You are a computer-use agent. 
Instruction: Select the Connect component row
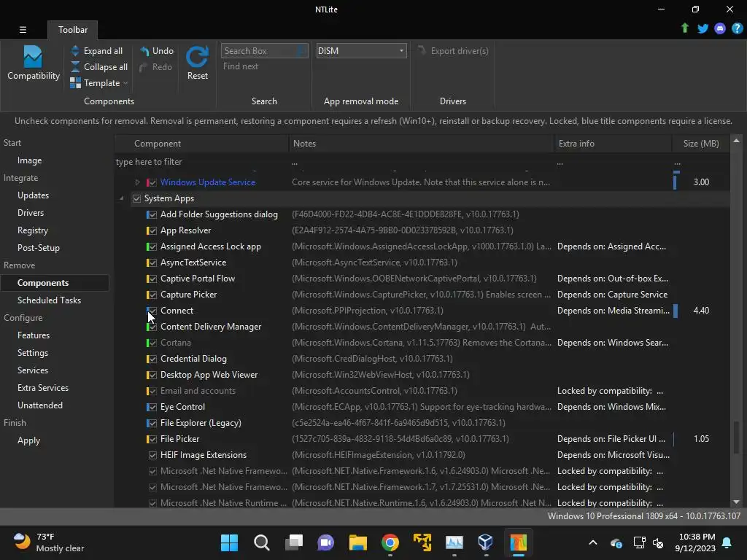[422, 311]
